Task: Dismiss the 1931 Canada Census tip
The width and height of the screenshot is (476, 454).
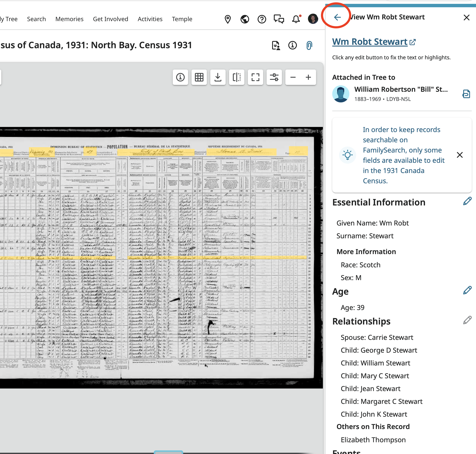Action: (460, 155)
